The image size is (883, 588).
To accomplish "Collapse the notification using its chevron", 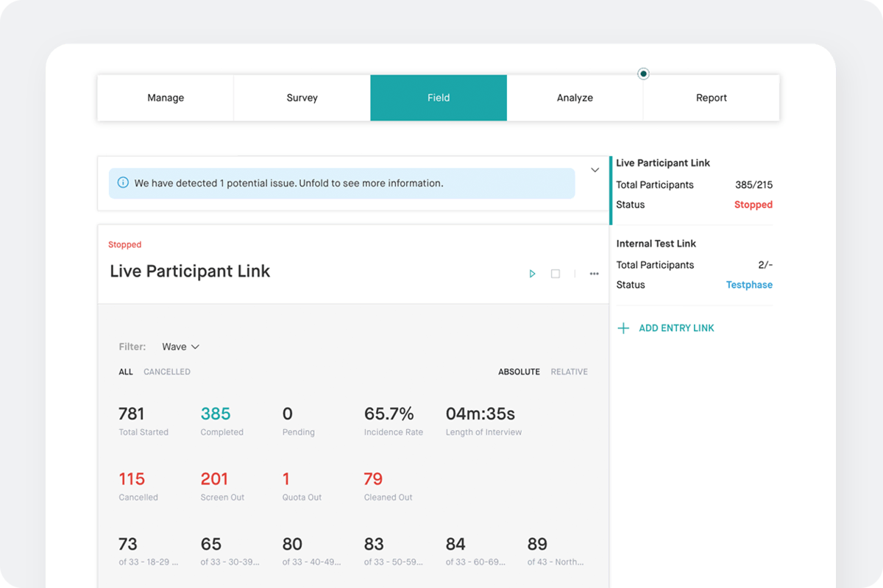I will (x=595, y=169).
